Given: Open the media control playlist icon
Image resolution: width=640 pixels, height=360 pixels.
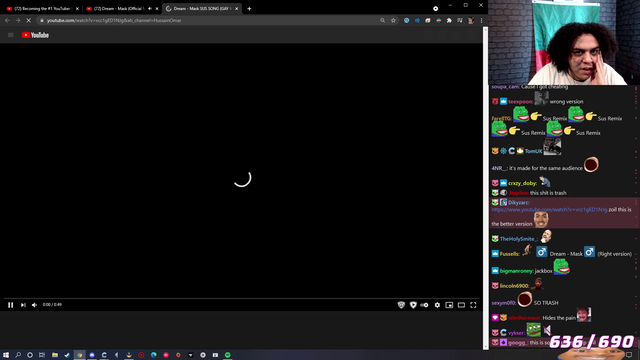Looking at the screenshot, I should [460, 20].
